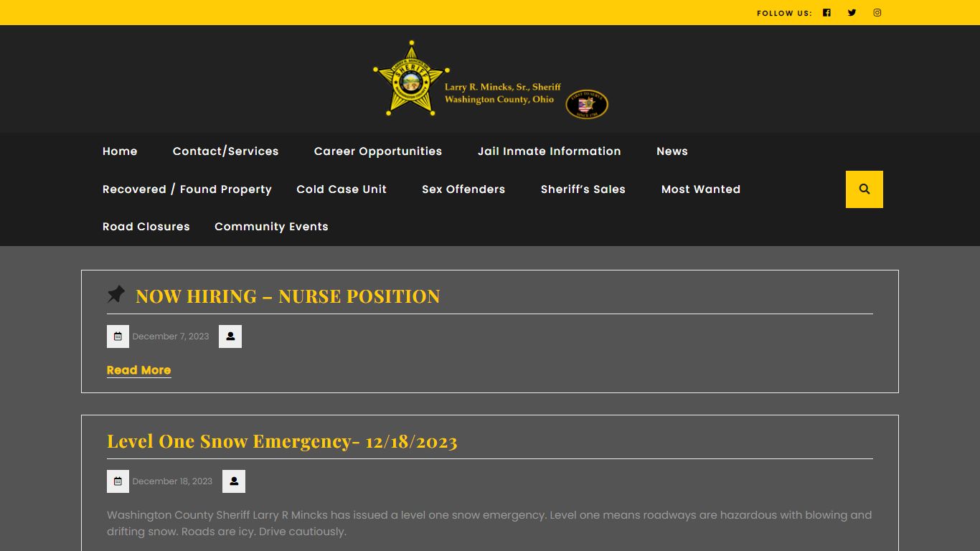Image resolution: width=980 pixels, height=551 pixels.
Task: Open the Instagram social link
Action: (877, 12)
